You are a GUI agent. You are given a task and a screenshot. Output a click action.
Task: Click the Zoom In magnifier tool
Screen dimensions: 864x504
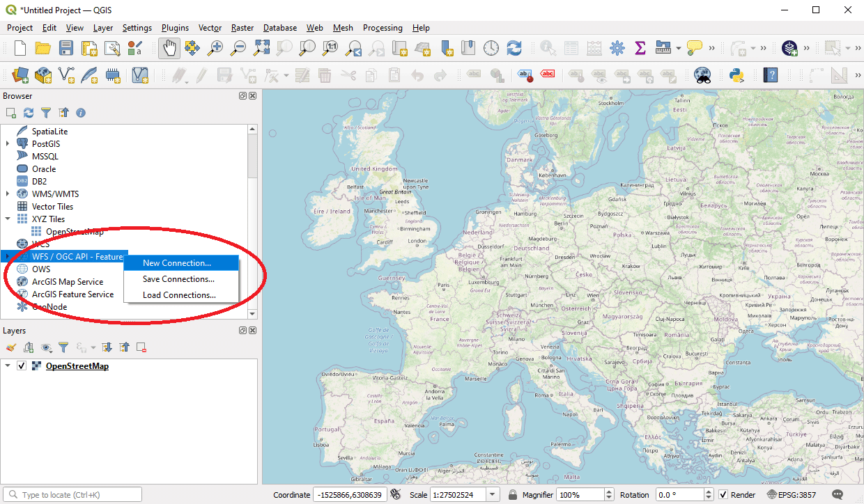216,48
